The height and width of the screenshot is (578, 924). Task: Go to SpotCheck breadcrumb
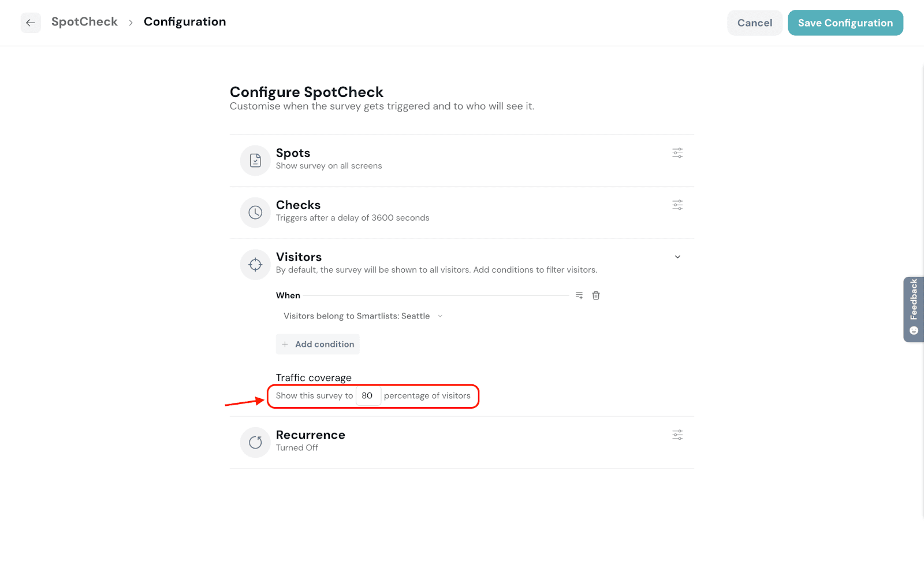84,22
